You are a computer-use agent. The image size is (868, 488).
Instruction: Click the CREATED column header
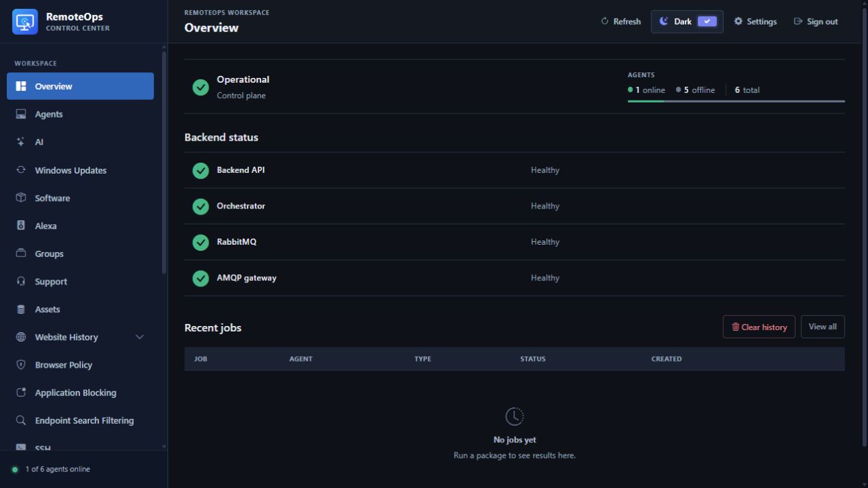(x=666, y=359)
